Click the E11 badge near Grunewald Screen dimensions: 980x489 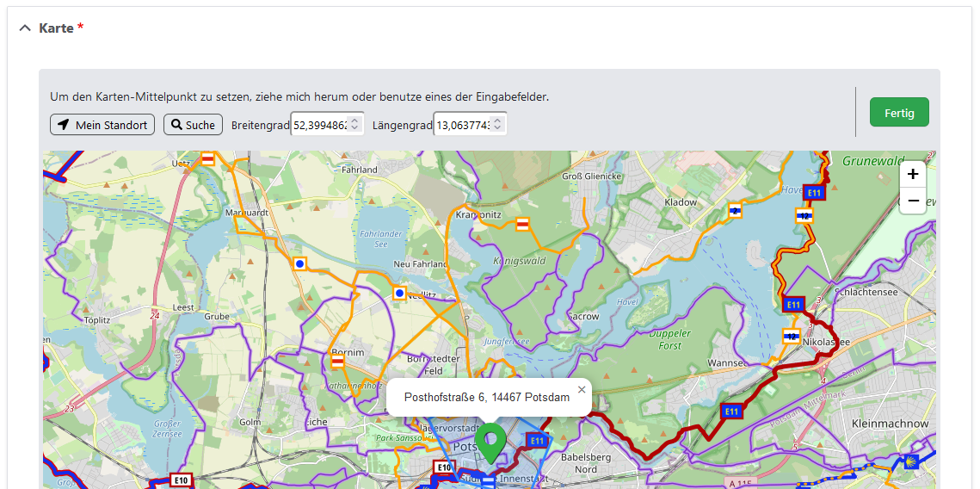[814, 193]
